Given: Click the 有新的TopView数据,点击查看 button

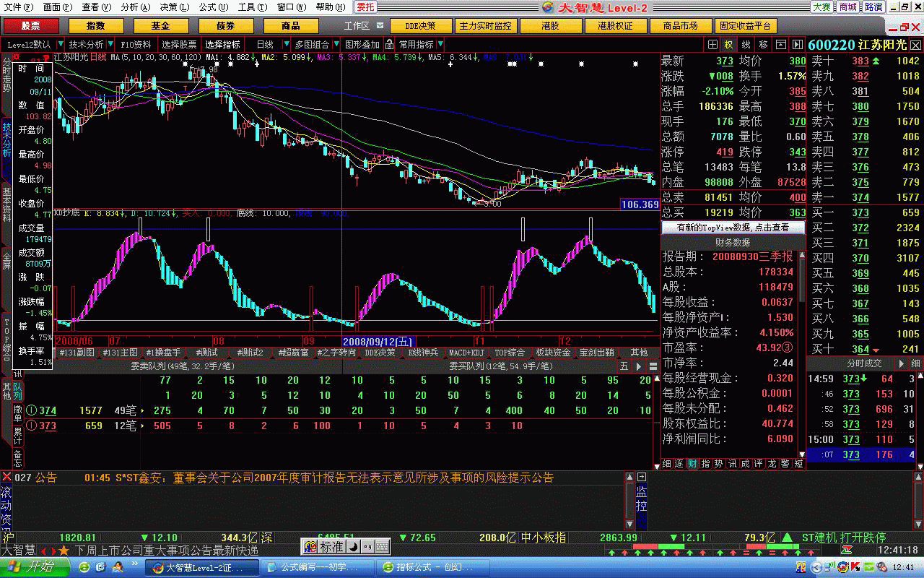Looking at the screenshot, I should [x=733, y=227].
